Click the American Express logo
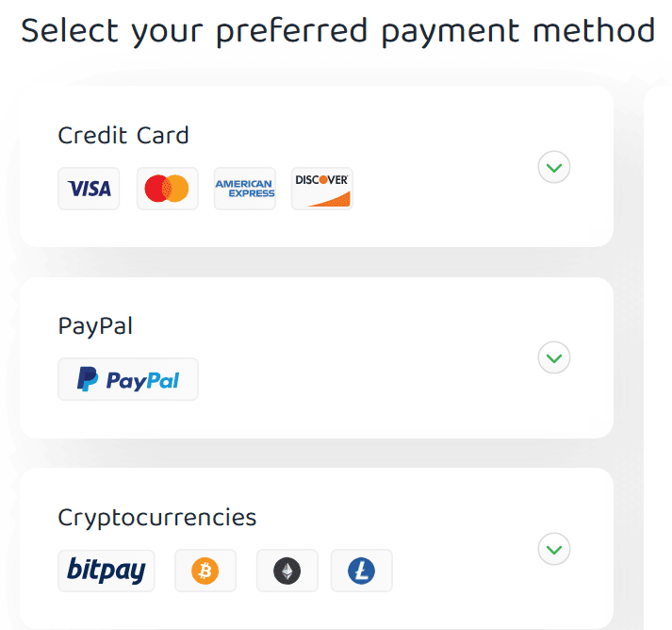 point(245,189)
